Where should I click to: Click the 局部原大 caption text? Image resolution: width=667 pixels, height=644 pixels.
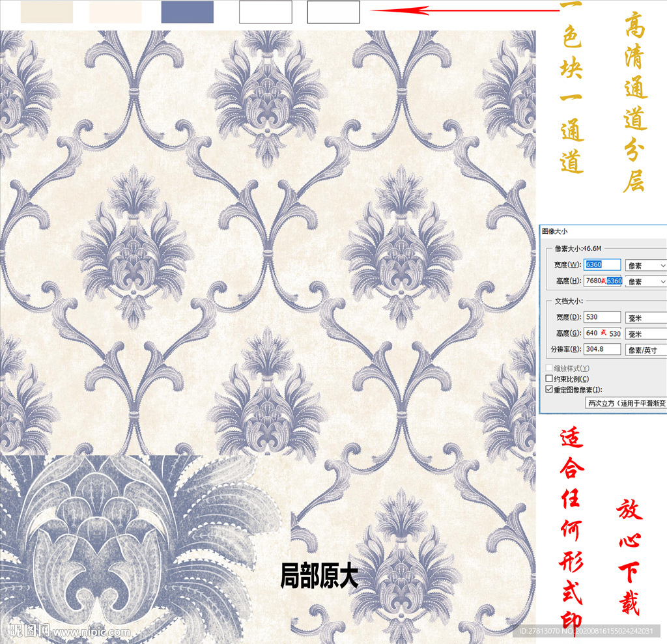(x=319, y=576)
